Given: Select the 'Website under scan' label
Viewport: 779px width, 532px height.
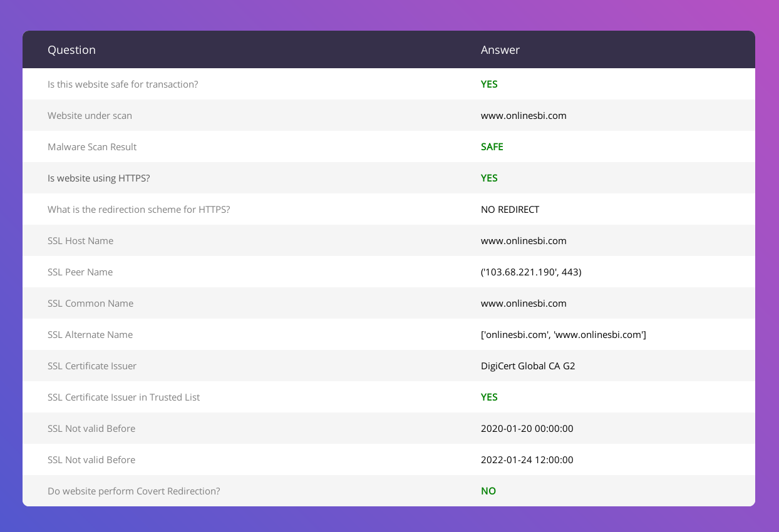Looking at the screenshot, I should coord(90,115).
